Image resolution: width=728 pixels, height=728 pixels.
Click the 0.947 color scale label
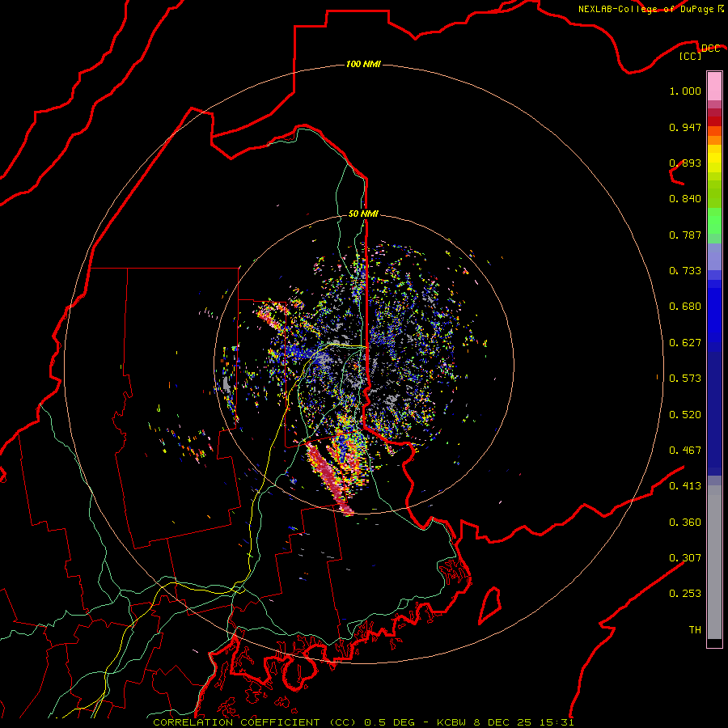pos(685,127)
